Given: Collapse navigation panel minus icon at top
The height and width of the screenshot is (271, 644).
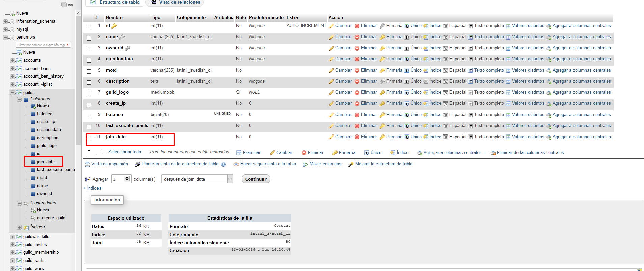Looking at the screenshot, I should click(x=64, y=5).
